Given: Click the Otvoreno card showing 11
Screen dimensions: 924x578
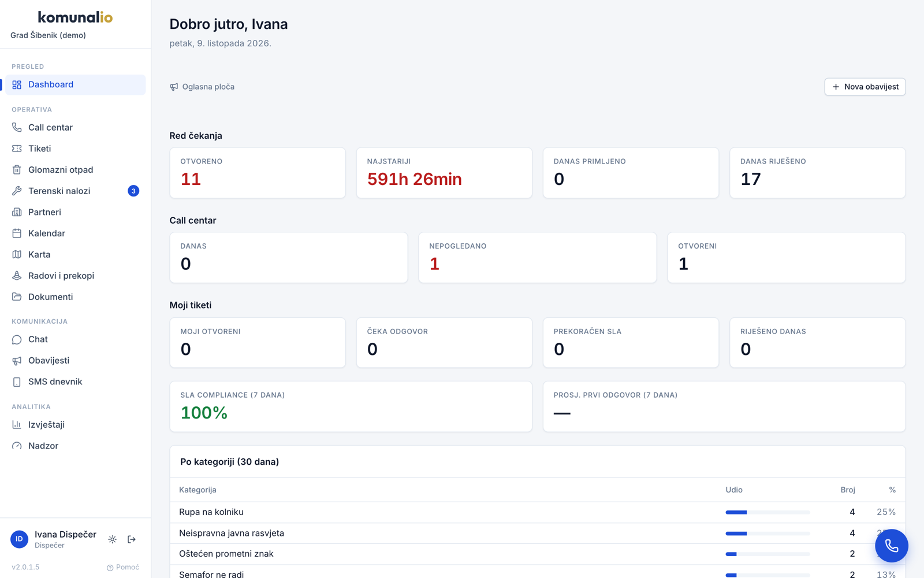Looking at the screenshot, I should (x=258, y=173).
